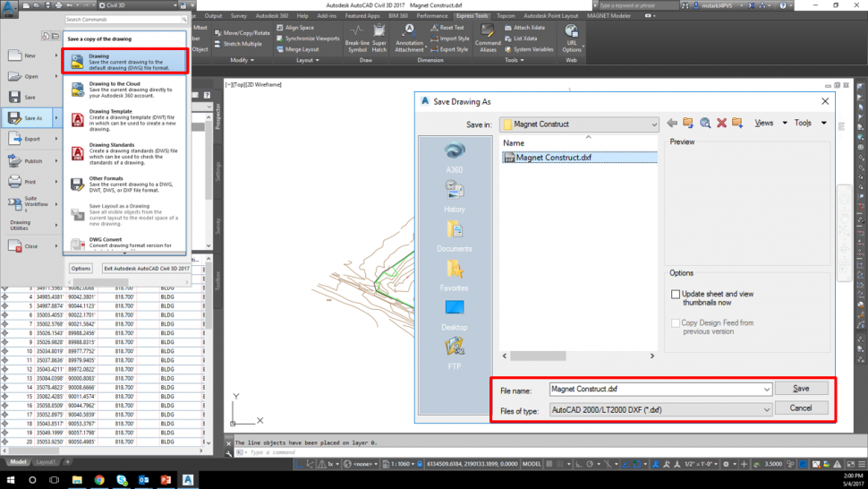Click horizontal scrollbar in file list

pyautogui.click(x=538, y=356)
